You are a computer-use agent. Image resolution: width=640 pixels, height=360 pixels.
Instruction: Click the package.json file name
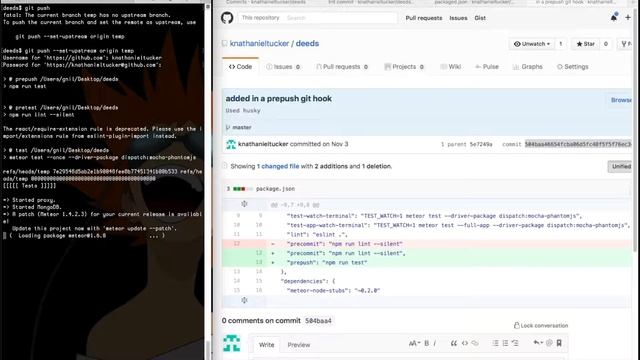tap(275, 189)
